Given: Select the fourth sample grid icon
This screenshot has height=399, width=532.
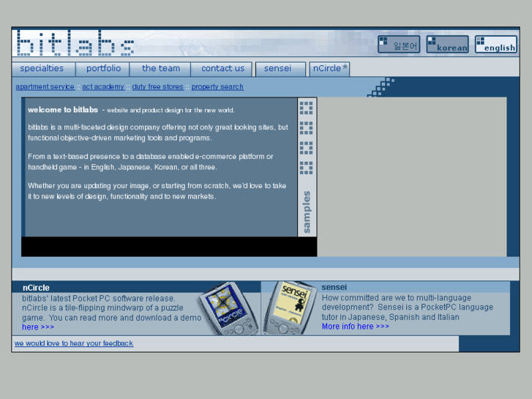Looking at the screenshot, I should (307, 168).
